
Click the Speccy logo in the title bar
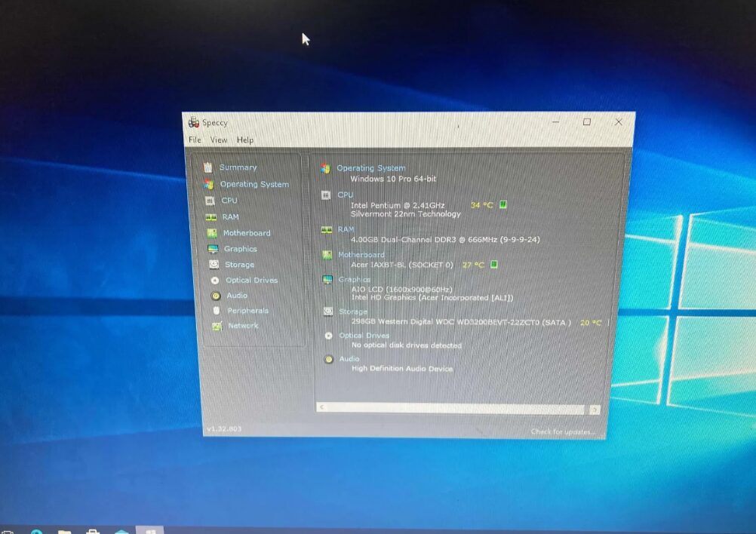pyautogui.click(x=194, y=122)
